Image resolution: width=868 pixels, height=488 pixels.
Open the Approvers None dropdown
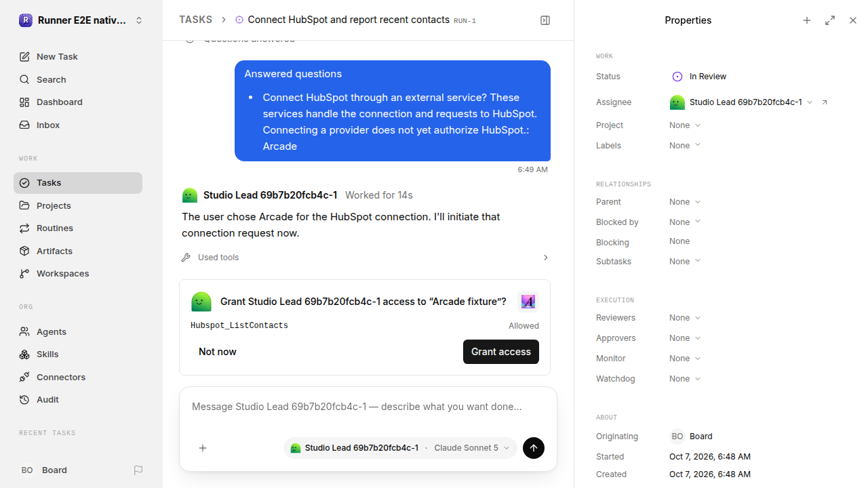(x=685, y=338)
